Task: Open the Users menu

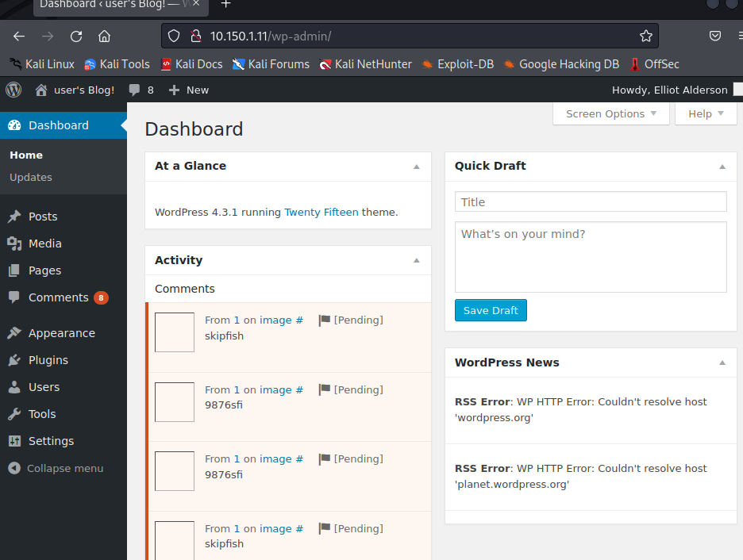Action: (x=44, y=388)
